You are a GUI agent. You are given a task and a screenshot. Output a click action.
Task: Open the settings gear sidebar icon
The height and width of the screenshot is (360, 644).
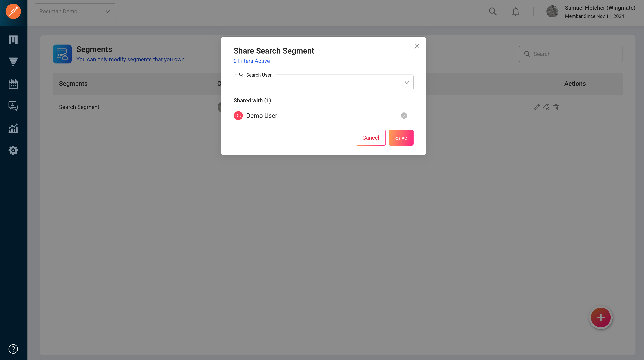point(13,150)
